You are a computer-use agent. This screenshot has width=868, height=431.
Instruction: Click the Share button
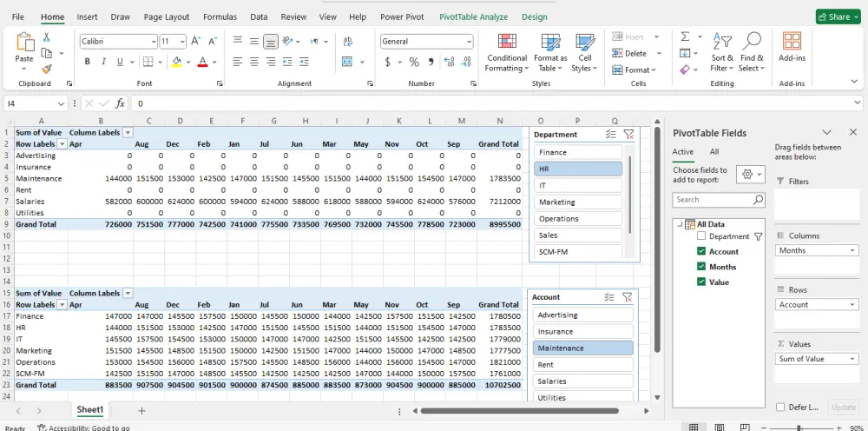coord(838,17)
